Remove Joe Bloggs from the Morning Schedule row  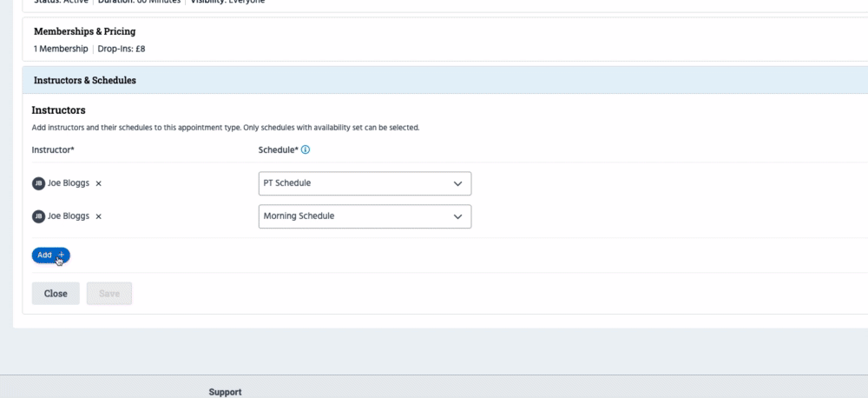(x=98, y=216)
